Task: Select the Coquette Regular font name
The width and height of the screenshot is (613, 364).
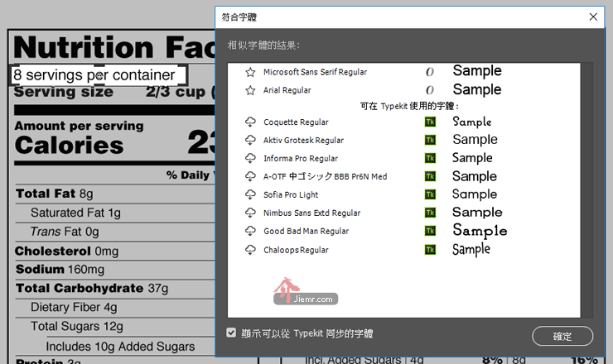Action: click(x=296, y=122)
